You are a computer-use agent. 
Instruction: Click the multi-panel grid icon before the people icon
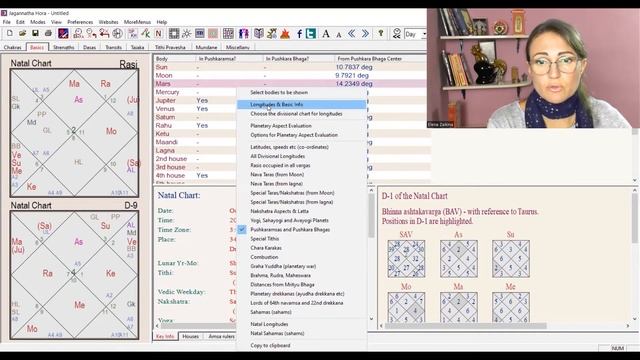(228, 33)
